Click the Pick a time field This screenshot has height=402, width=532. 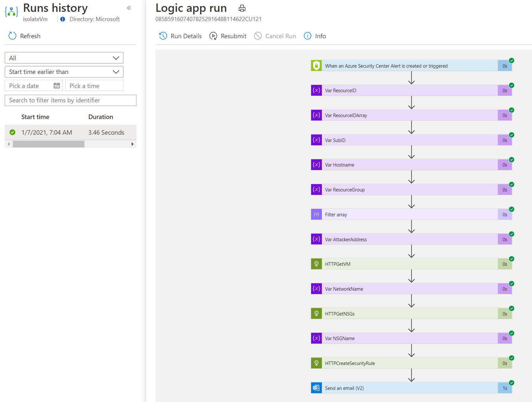(94, 86)
